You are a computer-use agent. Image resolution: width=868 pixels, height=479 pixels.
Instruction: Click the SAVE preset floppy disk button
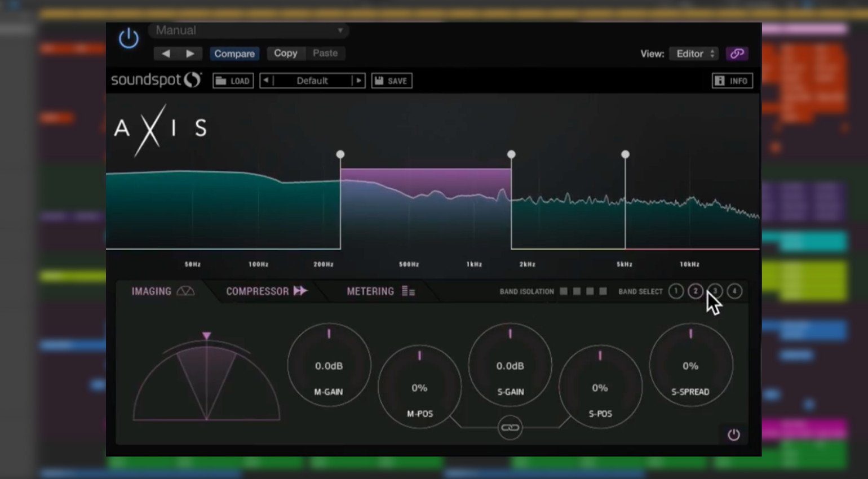coord(391,81)
